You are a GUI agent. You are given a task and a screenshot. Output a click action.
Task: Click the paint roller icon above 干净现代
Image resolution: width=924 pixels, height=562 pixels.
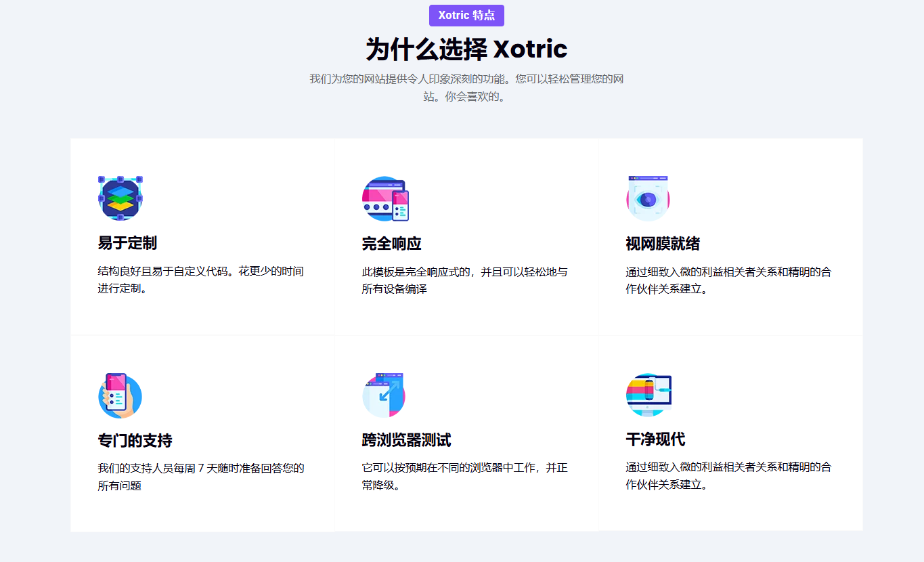pos(648,395)
